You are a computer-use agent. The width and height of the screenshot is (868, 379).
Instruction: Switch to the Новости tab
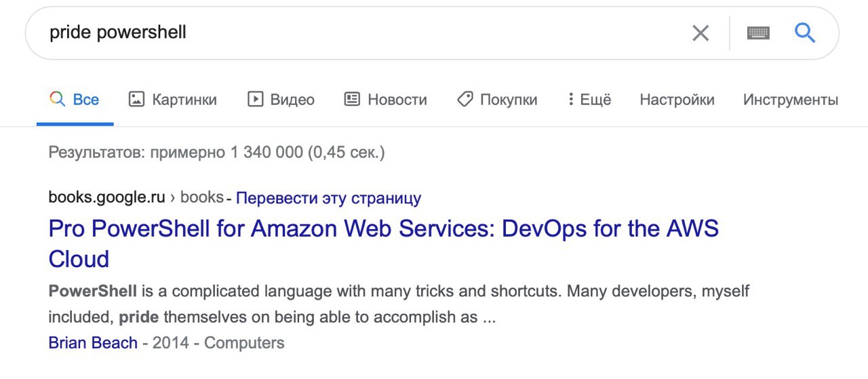[385, 100]
